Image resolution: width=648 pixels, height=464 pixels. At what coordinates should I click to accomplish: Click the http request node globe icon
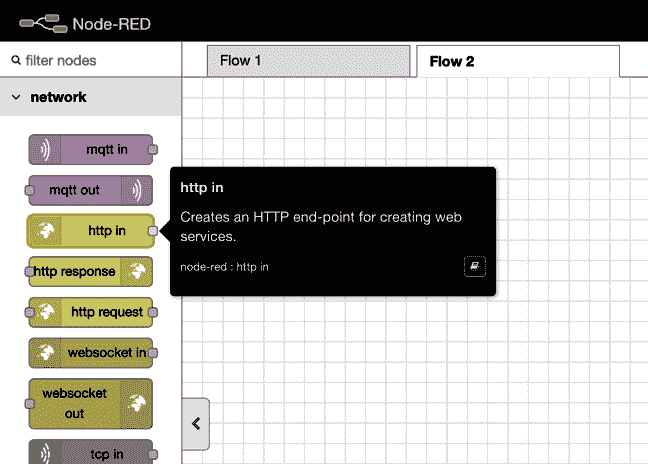click(45, 312)
